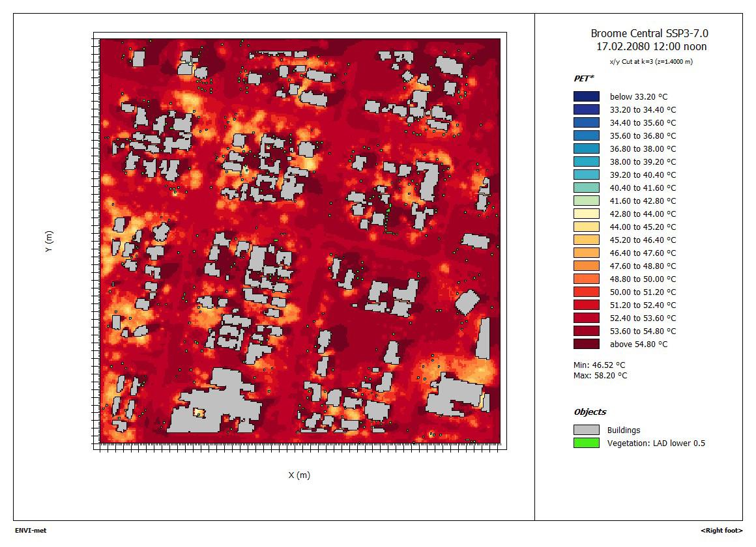Click the 33.20 to 34.40 °C swatch
Screen dimensions: 756x547
(x=587, y=109)
